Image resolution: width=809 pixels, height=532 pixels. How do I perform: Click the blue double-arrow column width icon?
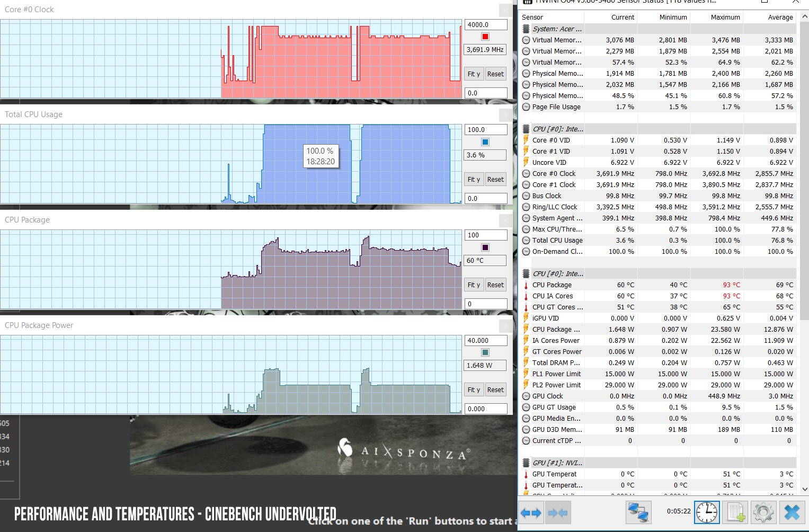click(x=531, y=512)
